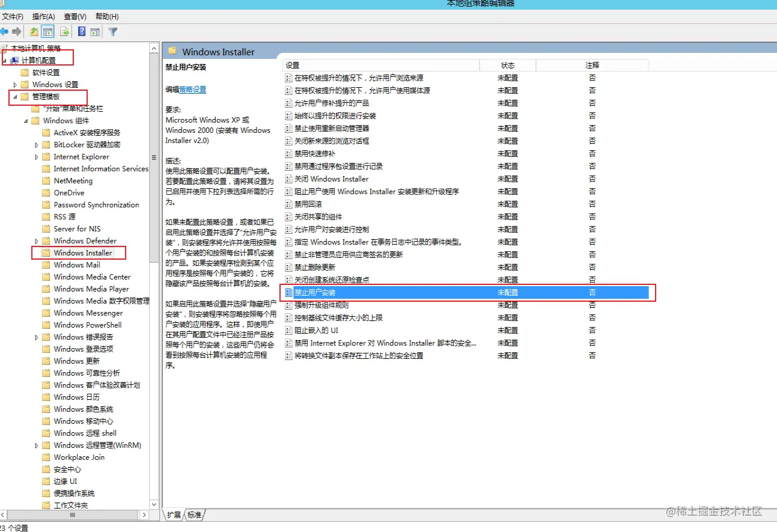Open the 帮助(H) menu
777x532 pixels.
(x=107, y=16)
